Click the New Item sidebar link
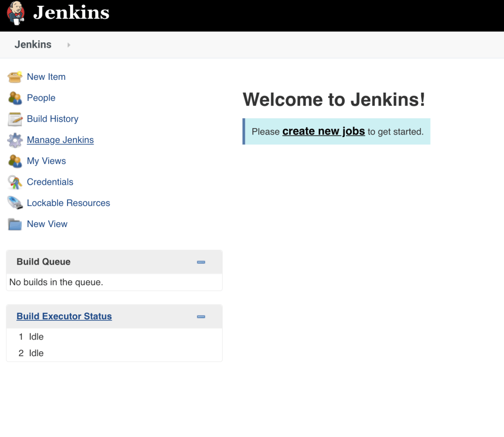This screenshot has height=437, width=504. pos(46,77)
